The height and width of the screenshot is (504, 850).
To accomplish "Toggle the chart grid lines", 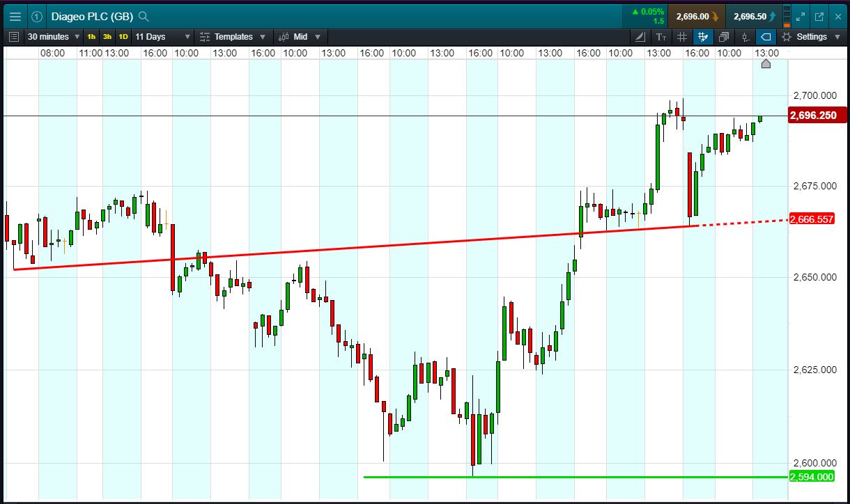I will point(682,37).
